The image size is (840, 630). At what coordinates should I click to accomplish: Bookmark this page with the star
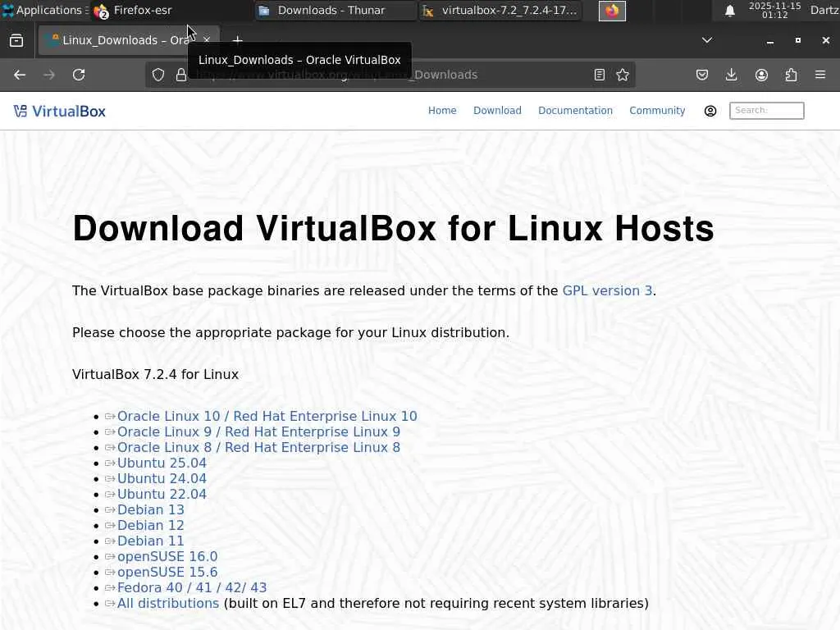pos(623,75)
